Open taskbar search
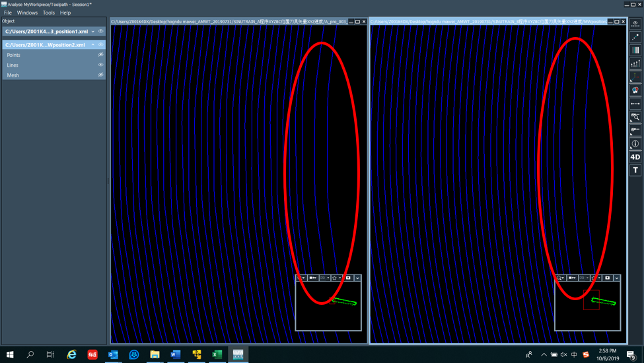The width and height of the screenshot is (644, 363). (x=30, y=354)
